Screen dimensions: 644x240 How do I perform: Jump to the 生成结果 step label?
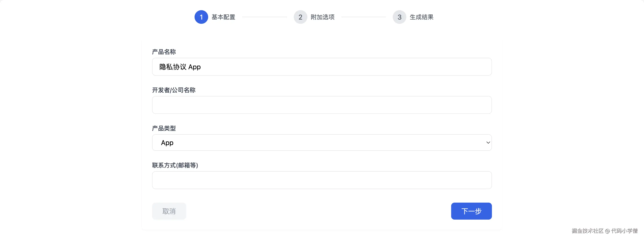tap(421, 17)
